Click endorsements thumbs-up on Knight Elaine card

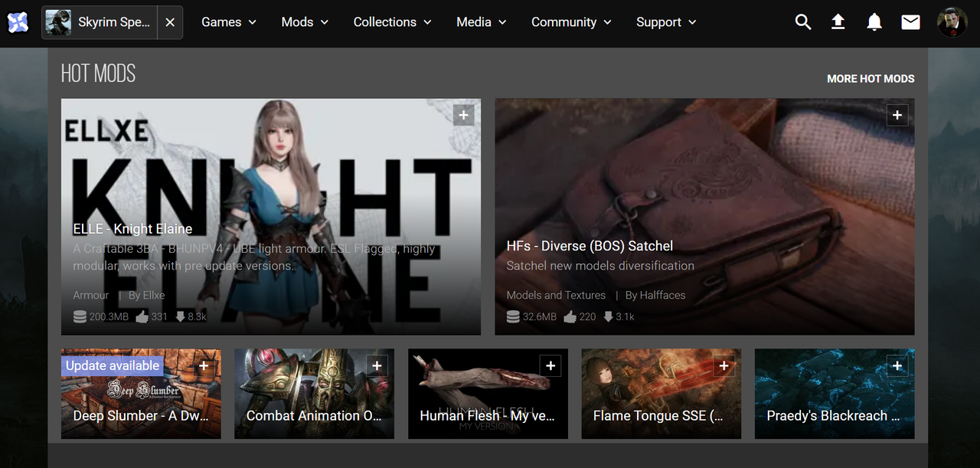pyautogui.click(x=142, y=316)
